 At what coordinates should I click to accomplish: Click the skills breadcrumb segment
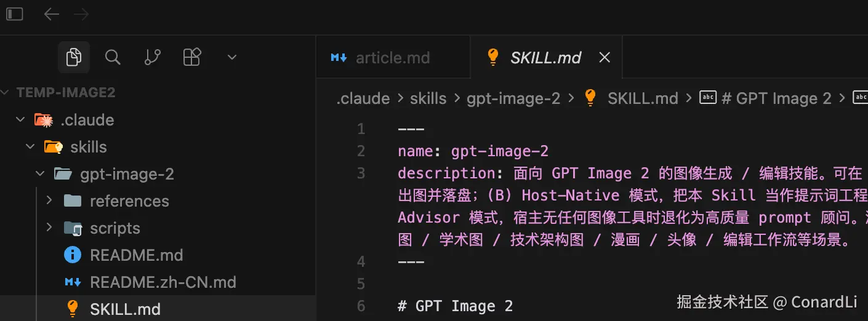click(x=428, y=98)
